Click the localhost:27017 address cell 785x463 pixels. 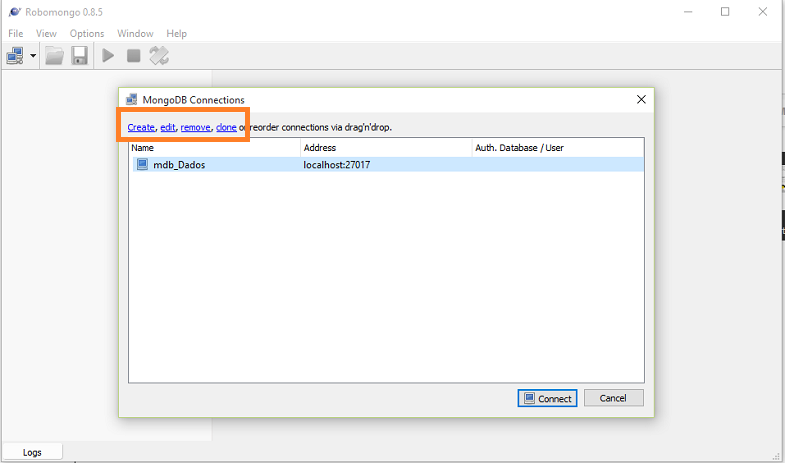coord(336,165)
